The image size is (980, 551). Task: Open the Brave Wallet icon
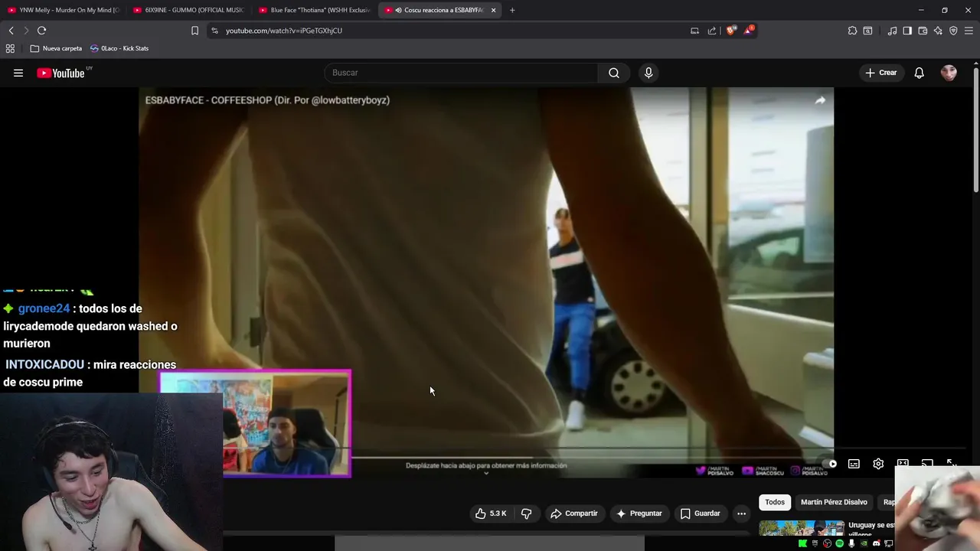pyautogui.click(x=923, y=31)
